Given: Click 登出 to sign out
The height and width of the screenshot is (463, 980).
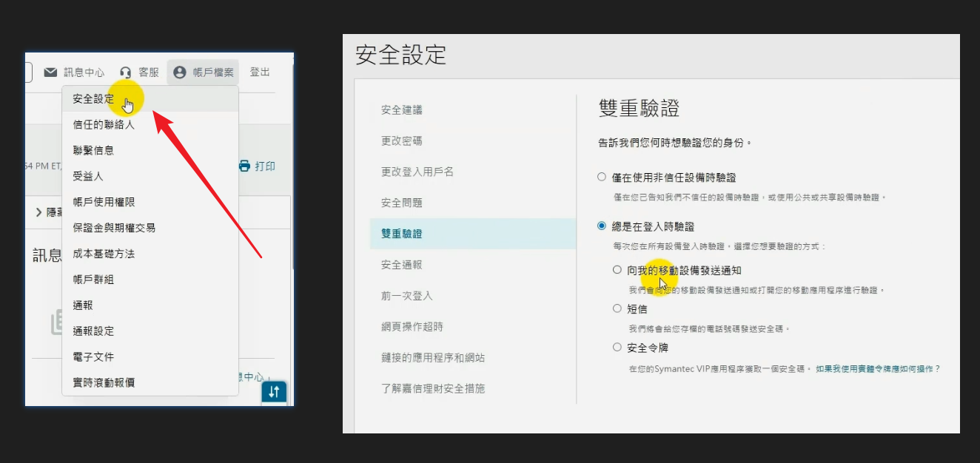Looking at the screenshot, I should tap(260, 72).
